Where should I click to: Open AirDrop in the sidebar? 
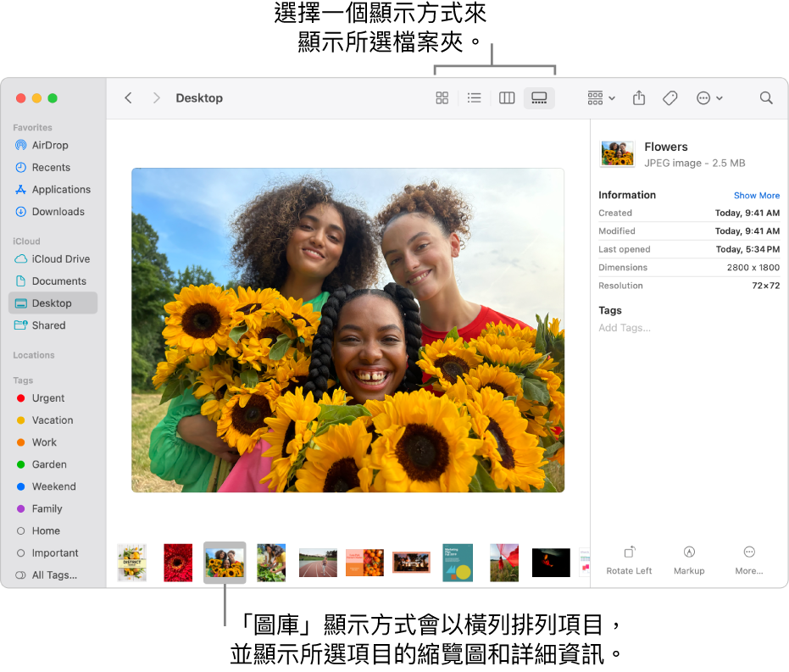tap(53, 146)
